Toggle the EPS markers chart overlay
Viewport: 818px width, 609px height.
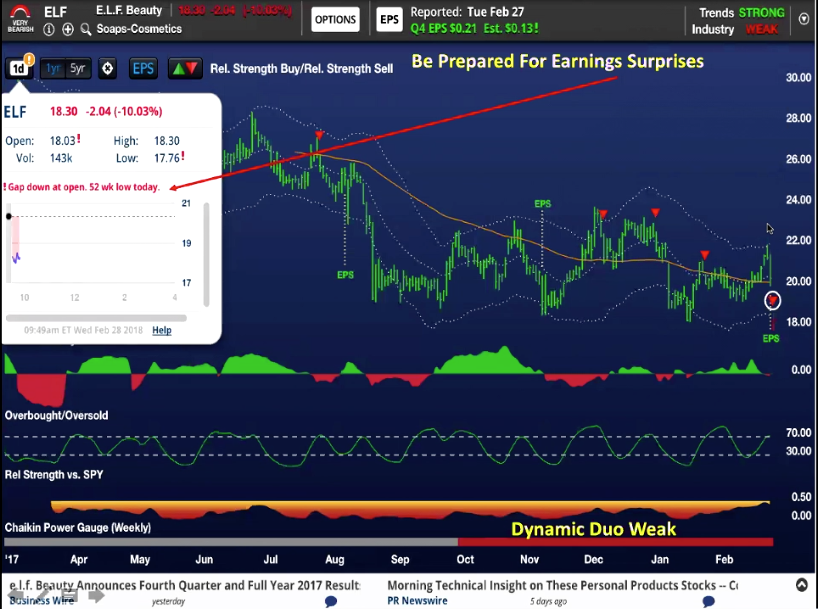pyautogui.click(x=143, y=69)
